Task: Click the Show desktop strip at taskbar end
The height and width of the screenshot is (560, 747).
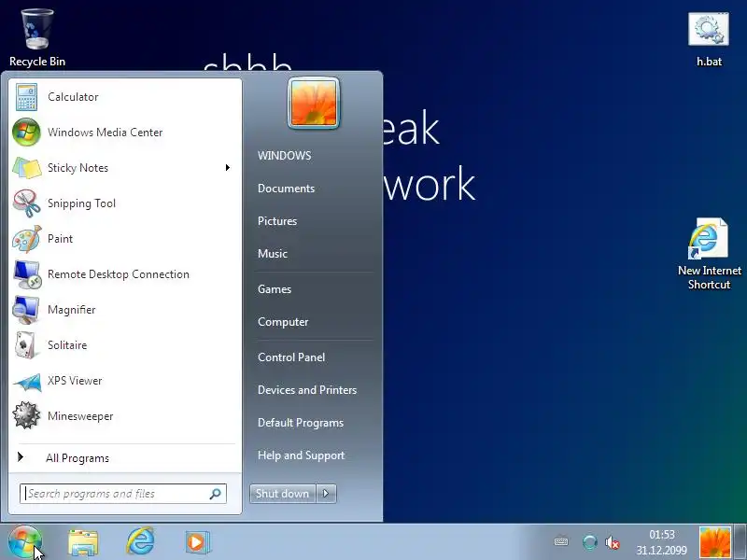Action: [x=740, y=542]
